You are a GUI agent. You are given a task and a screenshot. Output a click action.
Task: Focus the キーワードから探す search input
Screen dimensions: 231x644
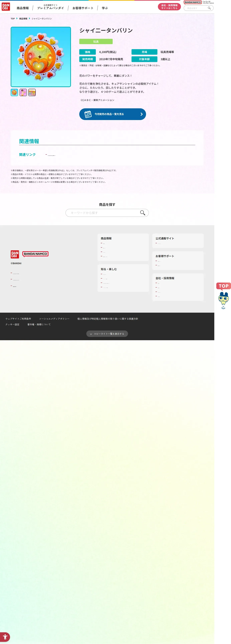107,213
